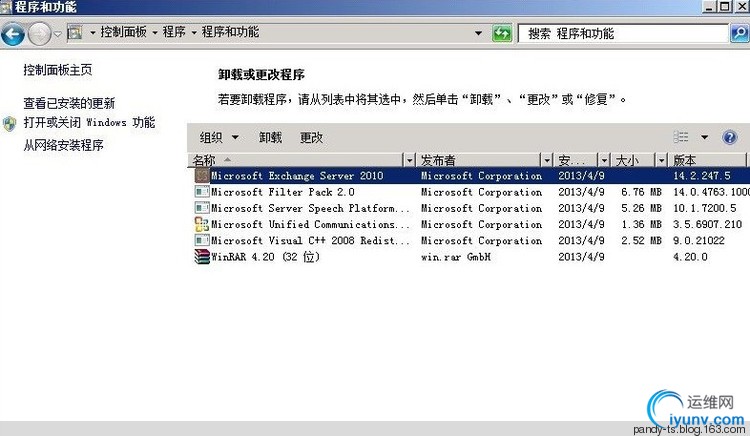Click the Unified Communications program icon
The image size is (750, 436).
pyautogui.click(x=202, y=224)
